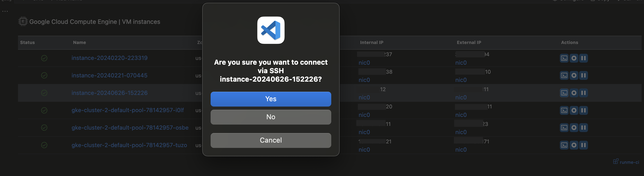This screenshot has height=176, width=644.
Task: Open the instance-20240221-070445 link
Action: click(110, 76)
